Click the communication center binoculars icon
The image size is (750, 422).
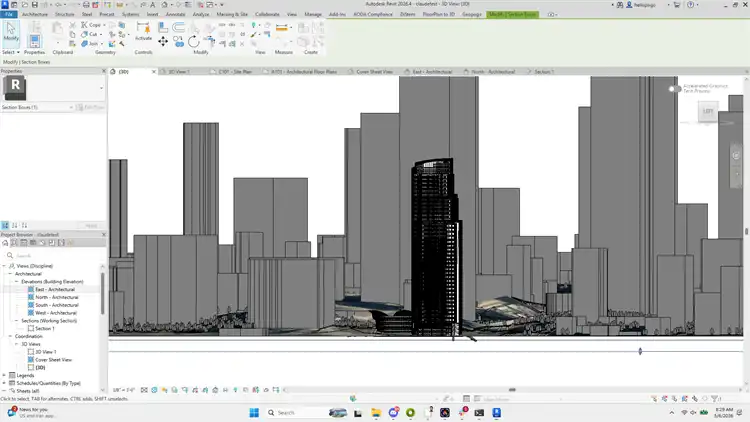pyautogui.click(x=620, y=5)
